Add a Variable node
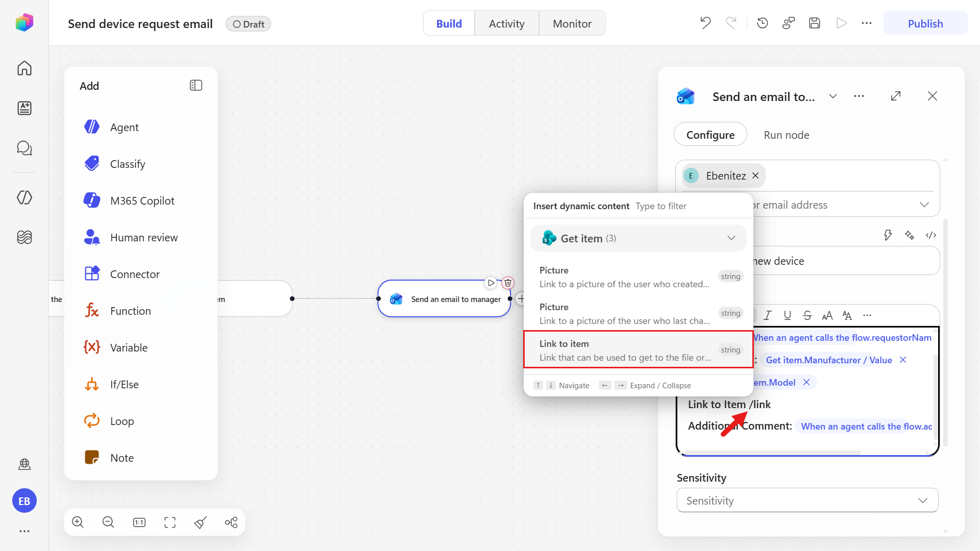Viewport: 980px width, 551px height. click(x=141, y=347)
